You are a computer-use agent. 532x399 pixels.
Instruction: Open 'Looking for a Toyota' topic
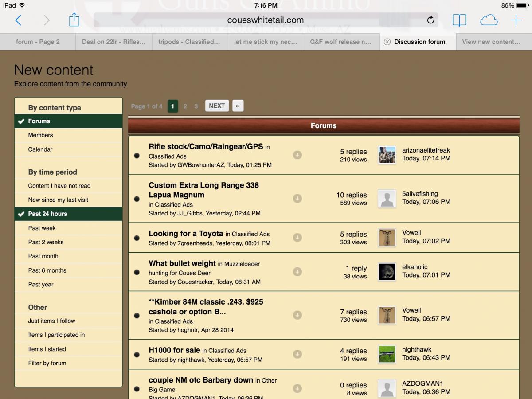tap(186, 234)
